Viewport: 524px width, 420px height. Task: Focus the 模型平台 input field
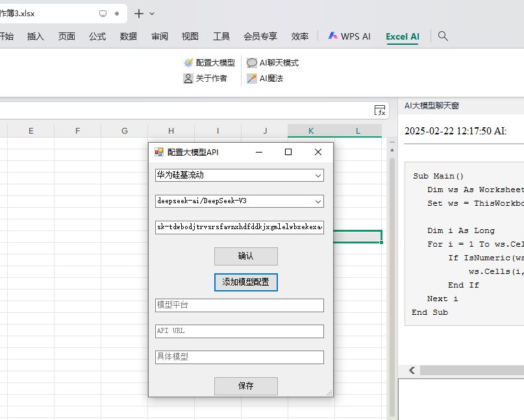240,305
